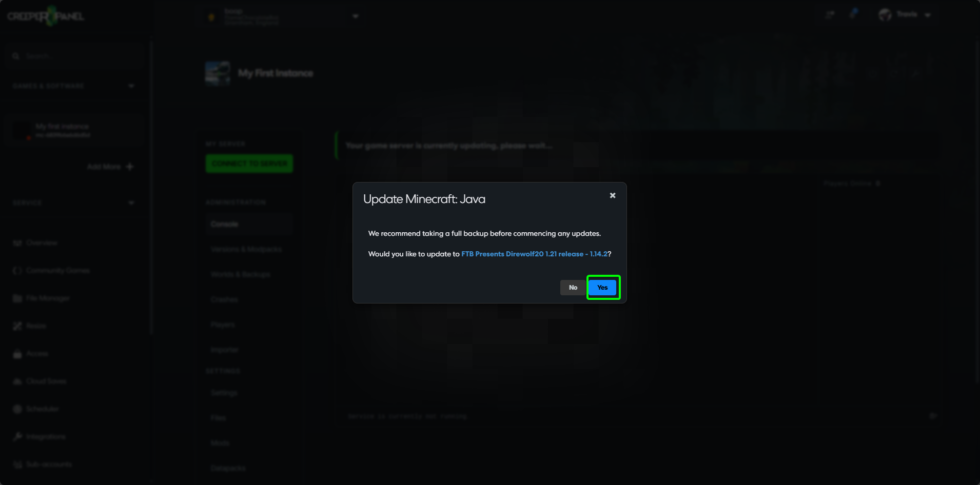Image resolution: width=980 pixels, height=485 pixels.
Task: Dismiss the Update Minecraft dialog with X
Action: 612,195
